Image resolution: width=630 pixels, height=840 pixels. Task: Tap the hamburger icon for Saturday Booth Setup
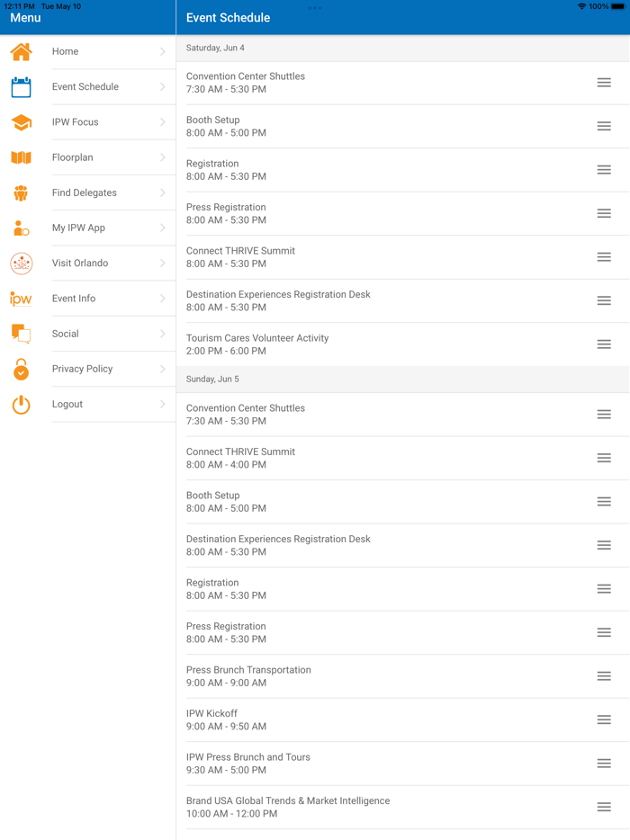(604, 127)
